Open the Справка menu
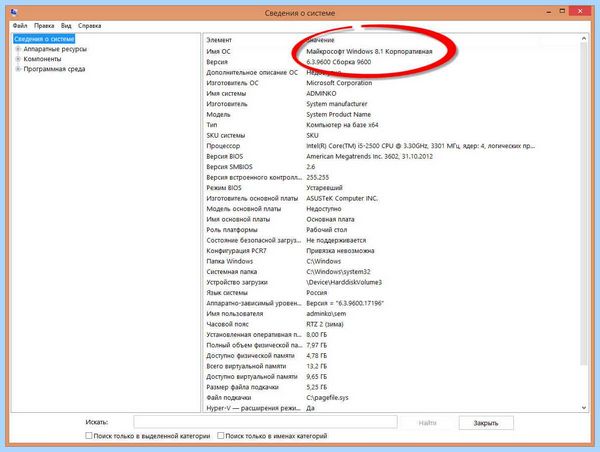Image resolution: width=600 pixels, height=452 pixels. (x=90, y=26)
